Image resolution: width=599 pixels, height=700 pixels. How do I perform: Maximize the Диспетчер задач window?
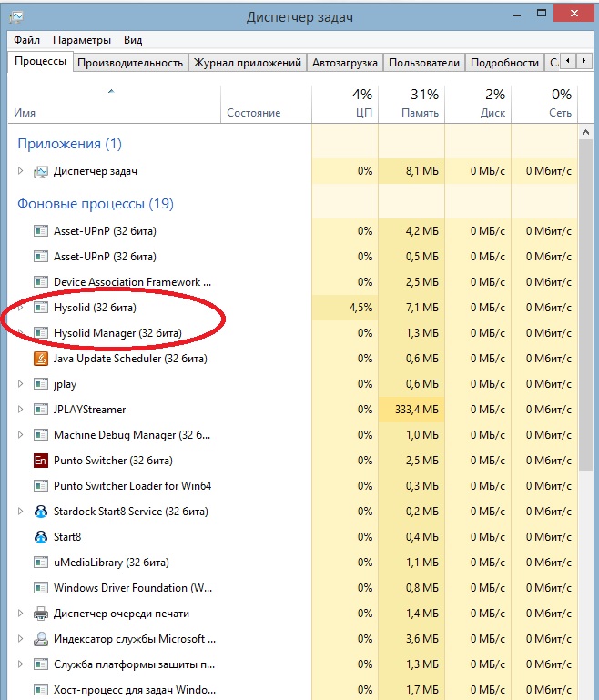pyautogui.click(x=542, y=14)
